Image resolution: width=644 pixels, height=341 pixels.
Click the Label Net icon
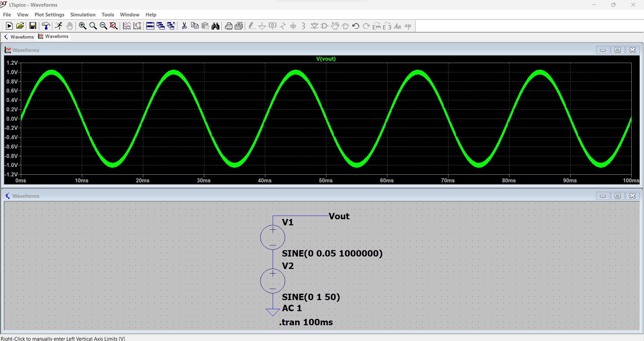(x=273, y=26)
